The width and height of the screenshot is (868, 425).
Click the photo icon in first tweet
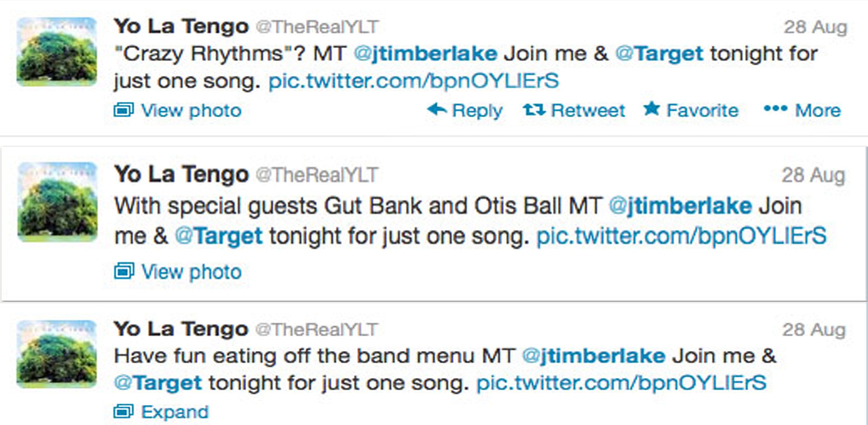(x=124, y=110)
